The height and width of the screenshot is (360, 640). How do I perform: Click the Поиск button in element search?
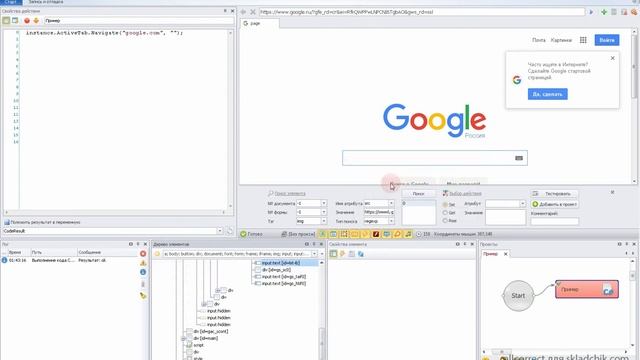418,194
